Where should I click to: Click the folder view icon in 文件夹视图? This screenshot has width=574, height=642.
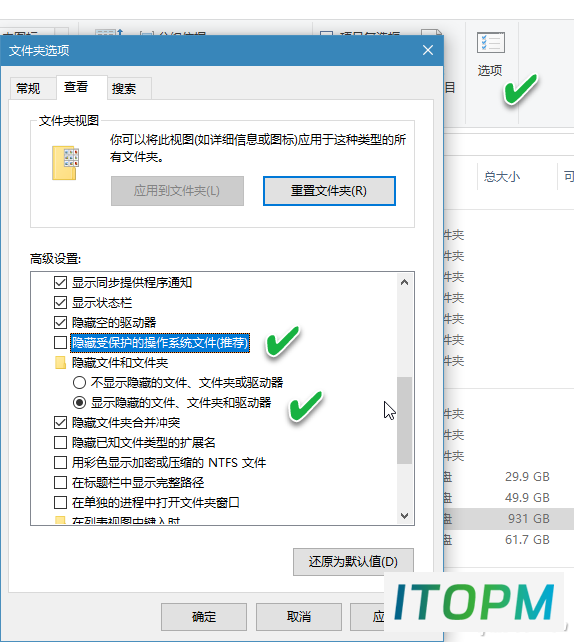tap(65, 163)
